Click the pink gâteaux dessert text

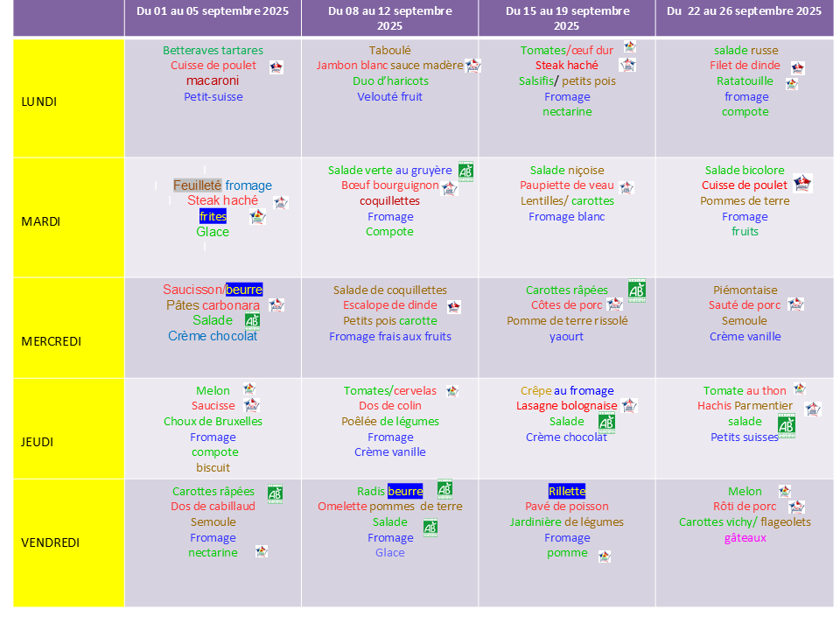click(x=745, y=537)
